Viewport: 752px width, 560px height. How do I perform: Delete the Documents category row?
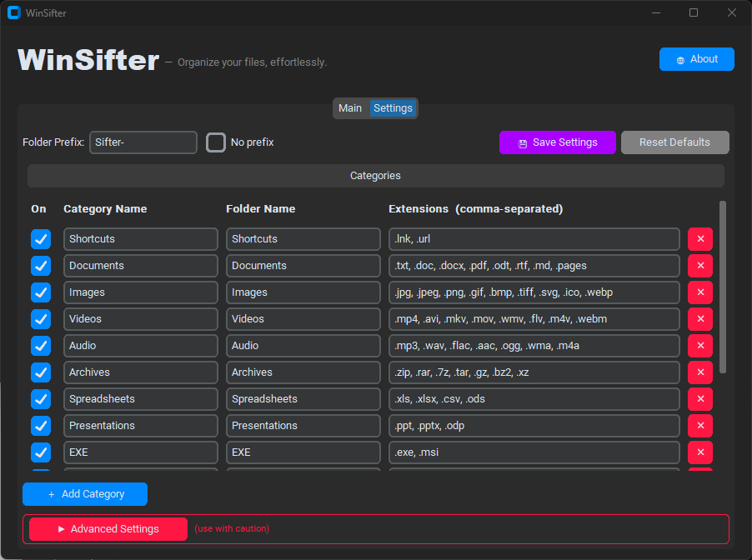coord(700,266)
